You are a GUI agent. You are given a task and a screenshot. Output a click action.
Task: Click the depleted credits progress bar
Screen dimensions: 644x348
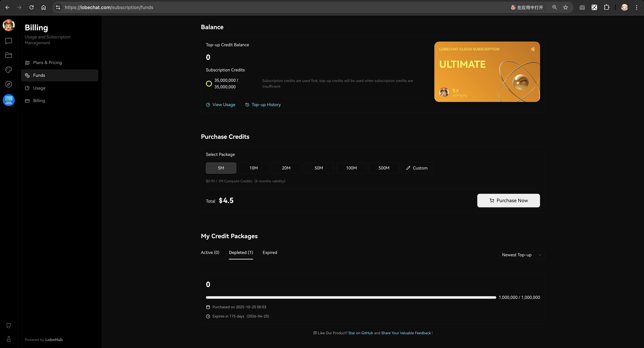coord(351,297)
